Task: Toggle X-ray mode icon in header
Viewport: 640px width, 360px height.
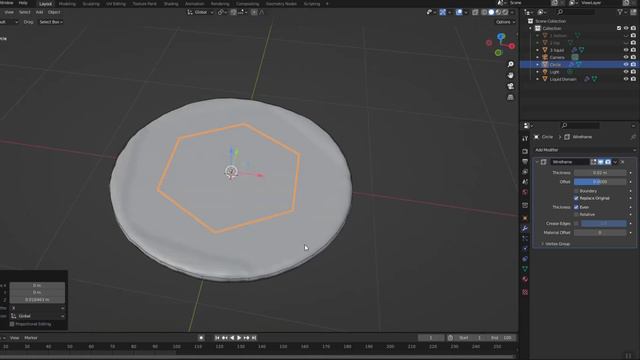Action: [475, 12]
